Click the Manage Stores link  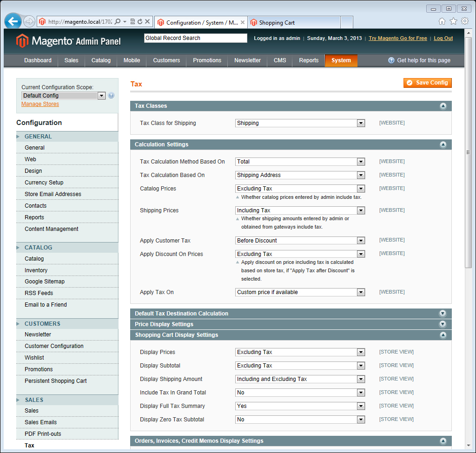coord(40,104)
